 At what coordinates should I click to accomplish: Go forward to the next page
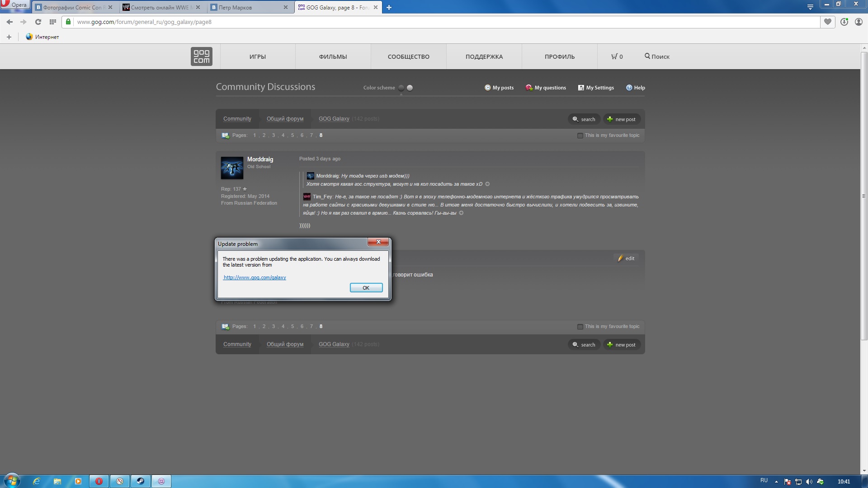(x=24, y=22)
